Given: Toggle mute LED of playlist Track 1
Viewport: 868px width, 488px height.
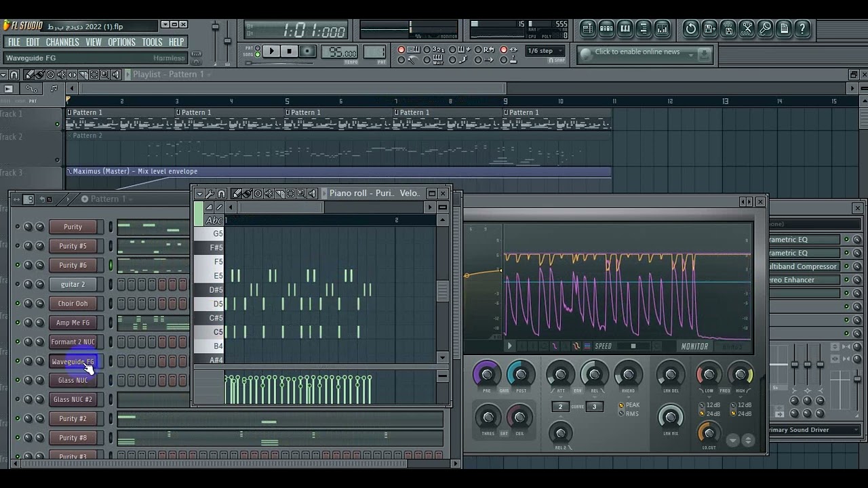Looking at the screenshot, I should point(58,124).
